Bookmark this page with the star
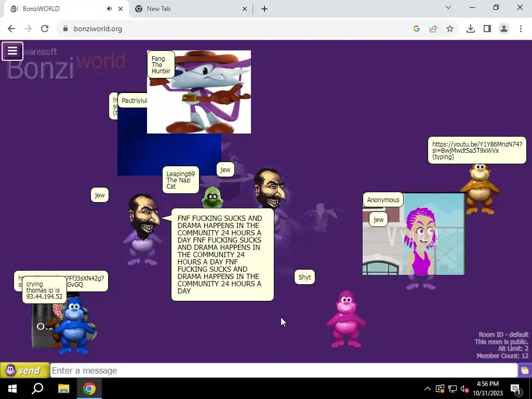Image resolution: width=532 pixels, height=399 pixels. 450,29
